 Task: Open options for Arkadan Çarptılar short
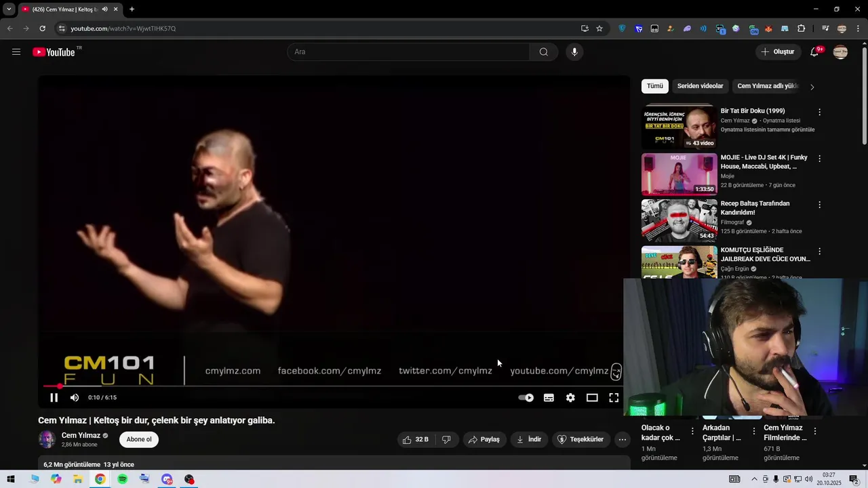[753, 432]
